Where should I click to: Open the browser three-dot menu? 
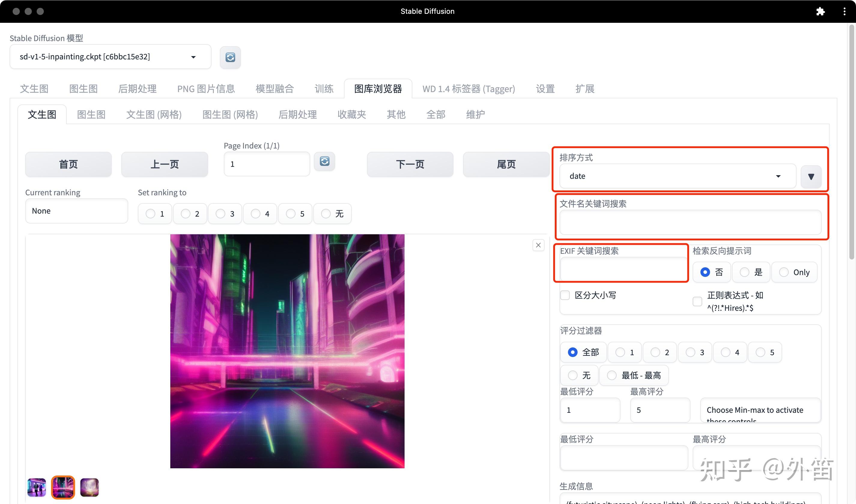click(845, 11)
